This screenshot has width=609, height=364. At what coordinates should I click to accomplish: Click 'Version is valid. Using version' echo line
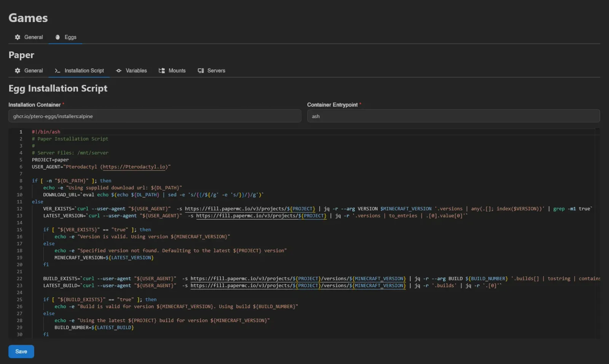(142, 237)
